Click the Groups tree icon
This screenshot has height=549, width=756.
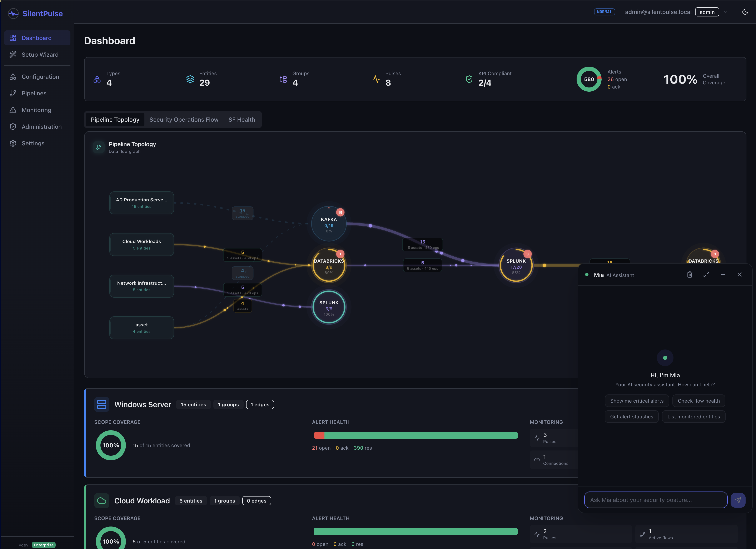[283, 79]
